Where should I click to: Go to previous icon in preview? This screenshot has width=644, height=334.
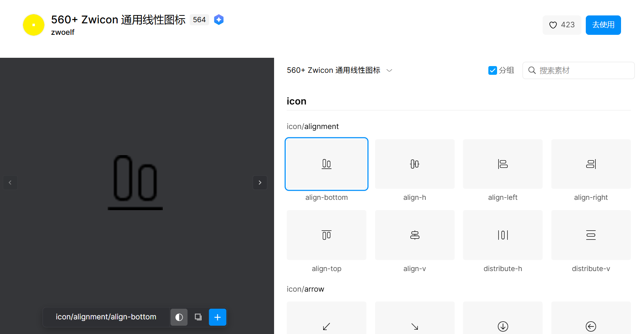[x=10, y=182]
